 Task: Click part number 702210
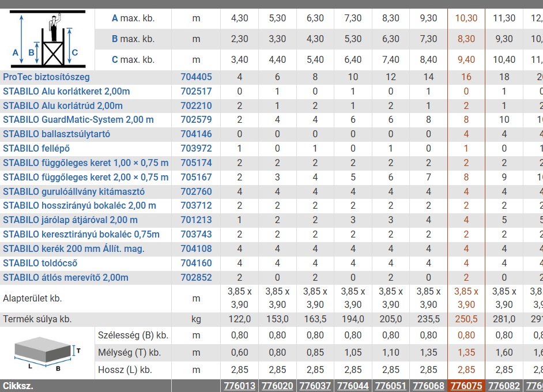[x=196, y=105]
